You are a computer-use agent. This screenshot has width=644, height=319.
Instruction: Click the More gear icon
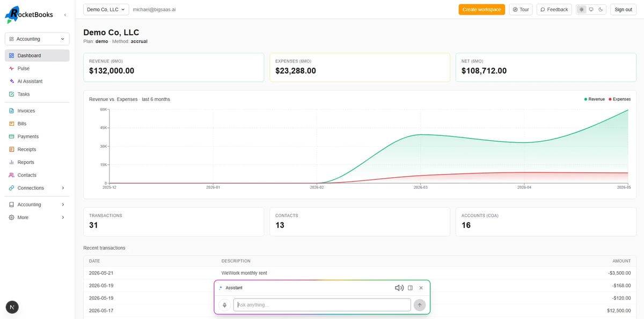coord(12,218)
